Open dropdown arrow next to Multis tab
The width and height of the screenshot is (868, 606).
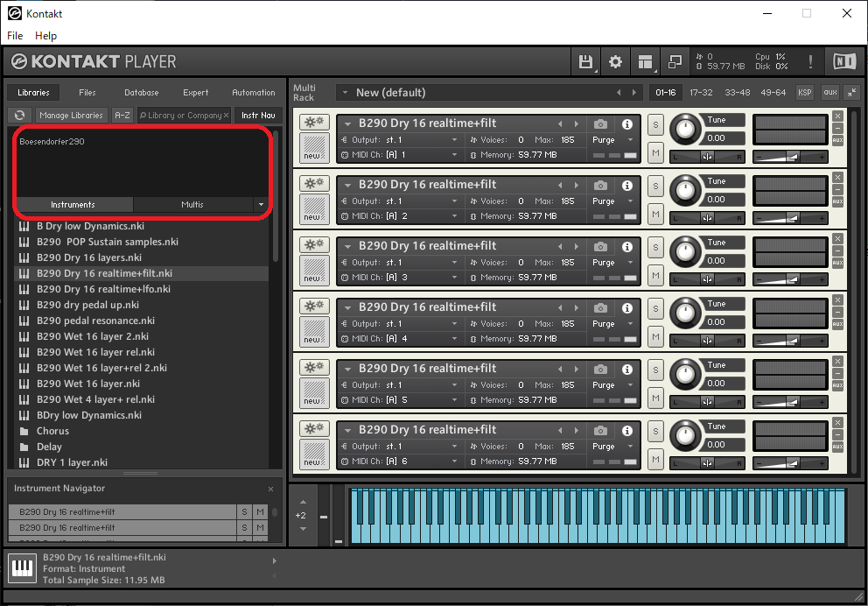[x=262, y=204]
